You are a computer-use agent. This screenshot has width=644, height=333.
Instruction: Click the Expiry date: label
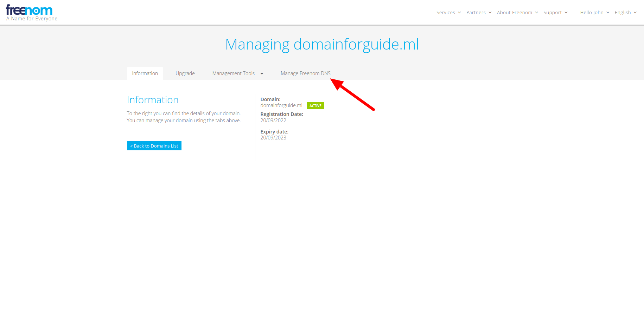[274, 132]
